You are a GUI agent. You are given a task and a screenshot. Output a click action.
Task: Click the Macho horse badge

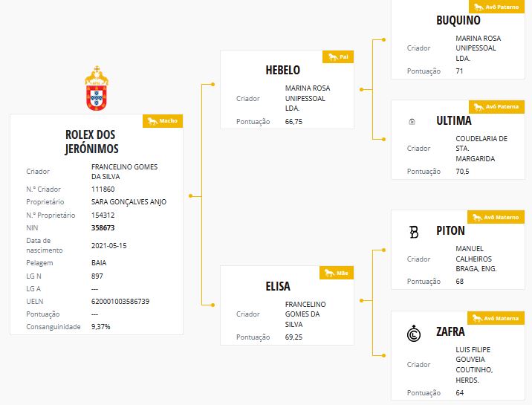click(x=163, y=121)
